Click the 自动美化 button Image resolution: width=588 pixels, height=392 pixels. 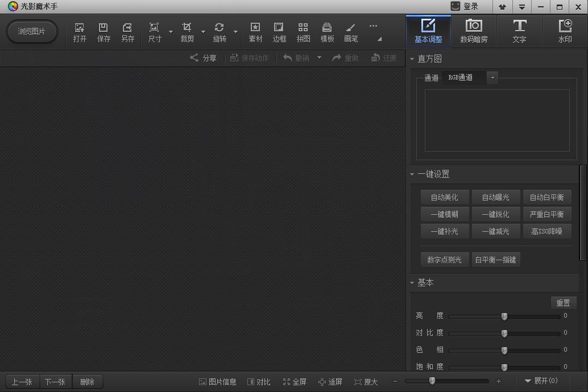click(444, 197)
